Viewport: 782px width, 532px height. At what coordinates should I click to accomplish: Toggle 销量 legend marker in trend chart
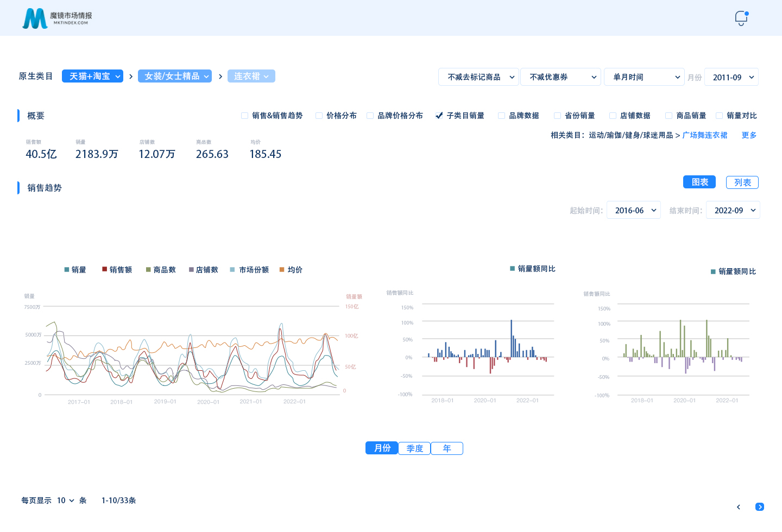click(67, 270)
